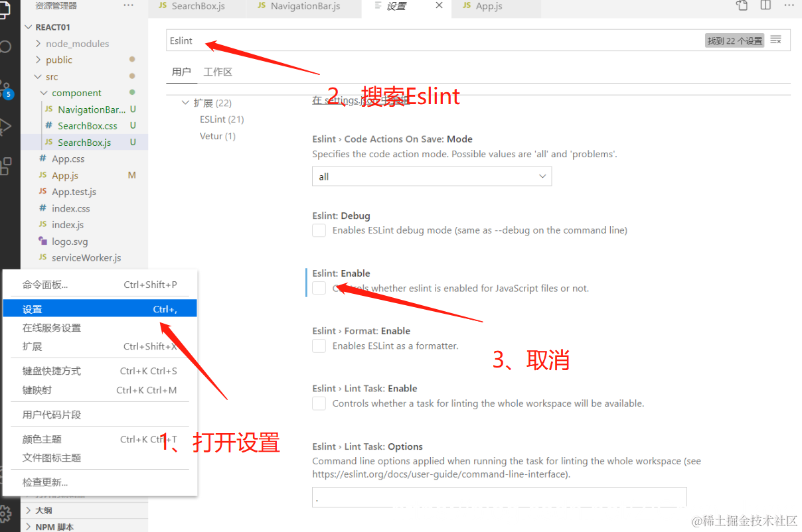Open modified App.js in explorer
Image resolution: width=802 pixels, height=532 pixels.
click(x=65, y=175)
